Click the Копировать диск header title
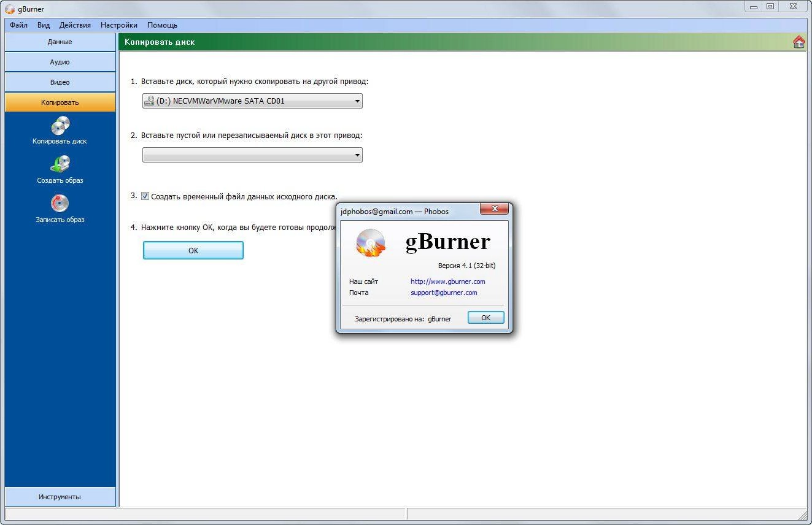812x525 pixels. pyautogui.click(x=160, y=42)
